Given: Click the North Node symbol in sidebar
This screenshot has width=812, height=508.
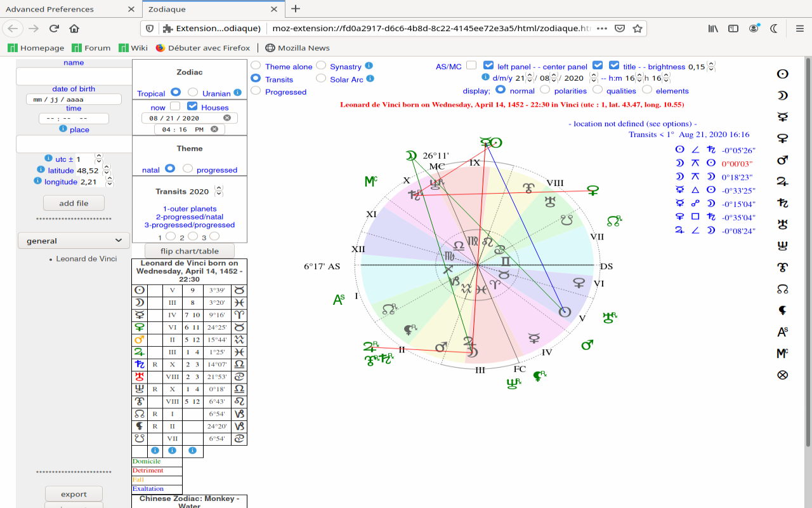Looking at the screenshot, I should [x=783, y=289].
